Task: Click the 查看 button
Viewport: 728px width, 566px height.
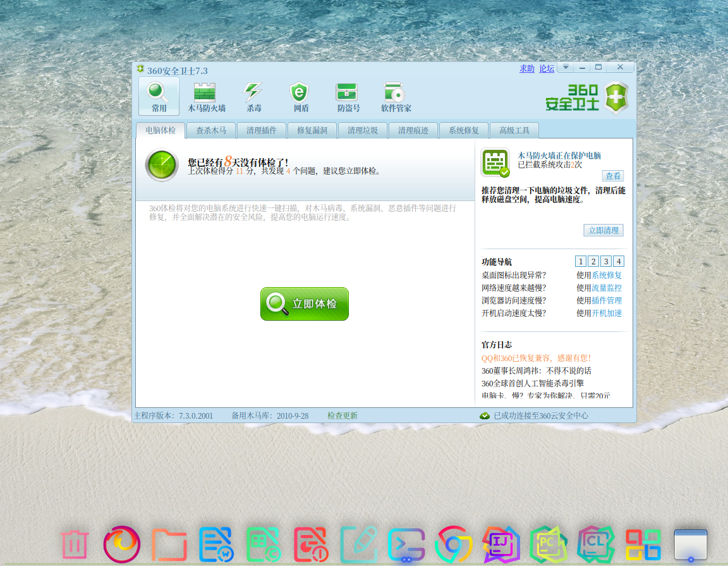Action: click(x=613, y=176)
